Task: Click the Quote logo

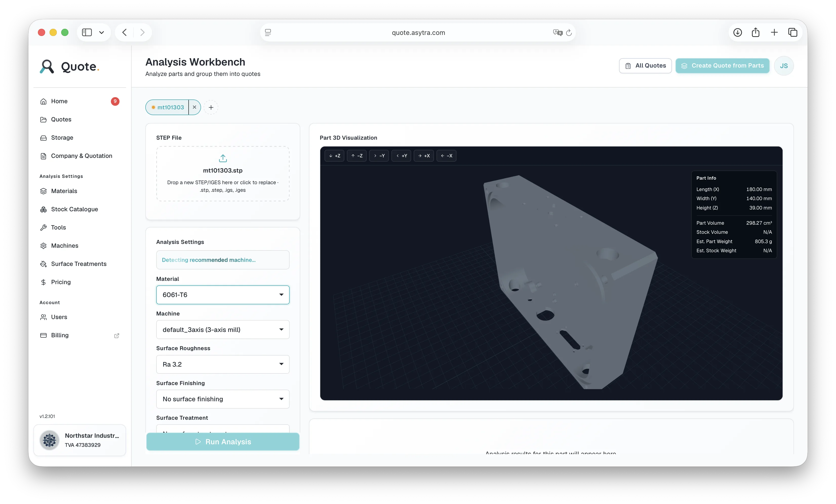Action: pos(70,67)
